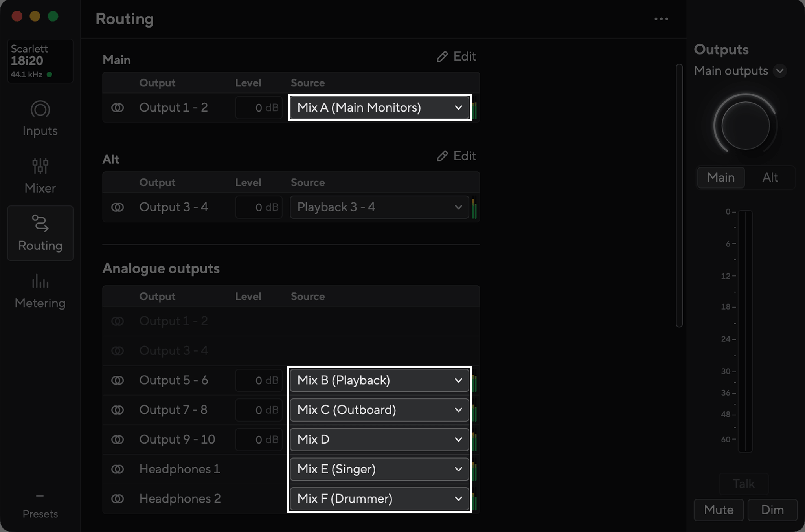Click the Output 9 - 10 label
Image resolution: width=805 pixels, height=532 pixels.
[177, 439]
